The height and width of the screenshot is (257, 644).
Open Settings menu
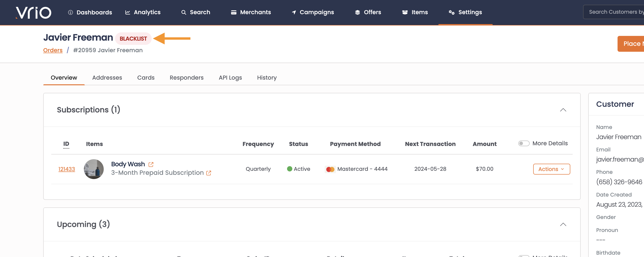tap(465, 12)
